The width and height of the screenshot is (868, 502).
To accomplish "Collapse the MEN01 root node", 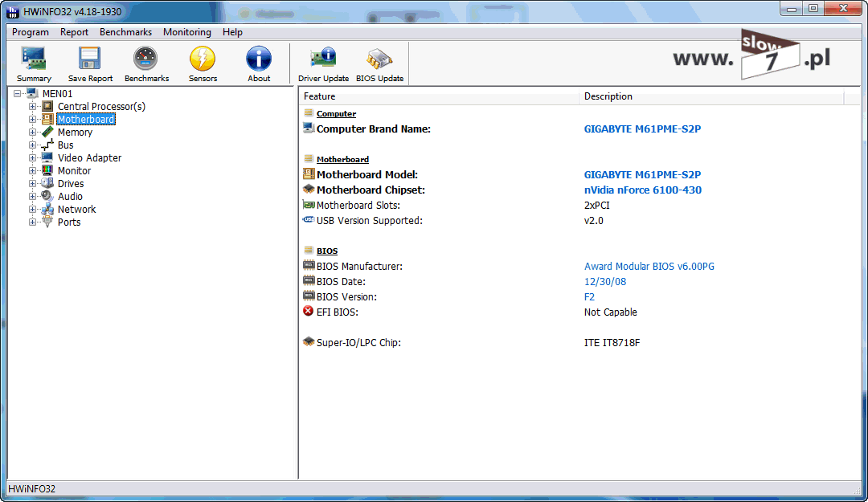I will click(18, 93).
